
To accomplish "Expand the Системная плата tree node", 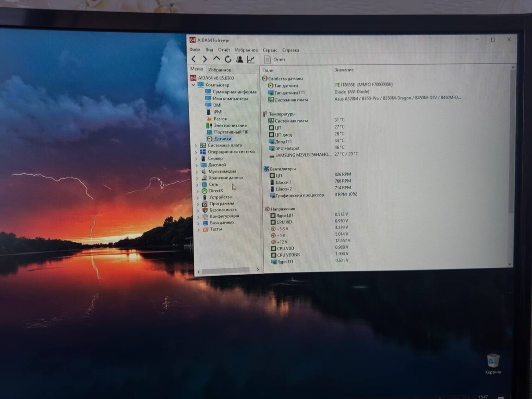I will tap(196, 145).
